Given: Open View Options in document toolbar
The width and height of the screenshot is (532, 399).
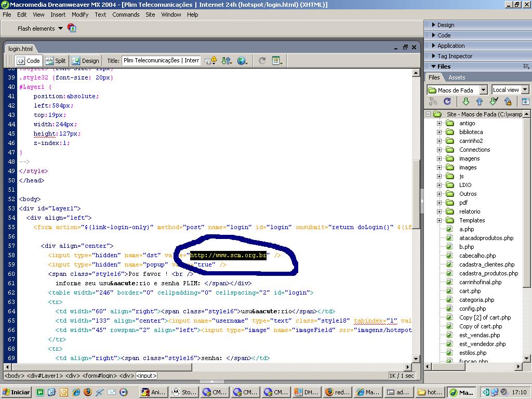Looking at the screenshot, I should point(277,61).
